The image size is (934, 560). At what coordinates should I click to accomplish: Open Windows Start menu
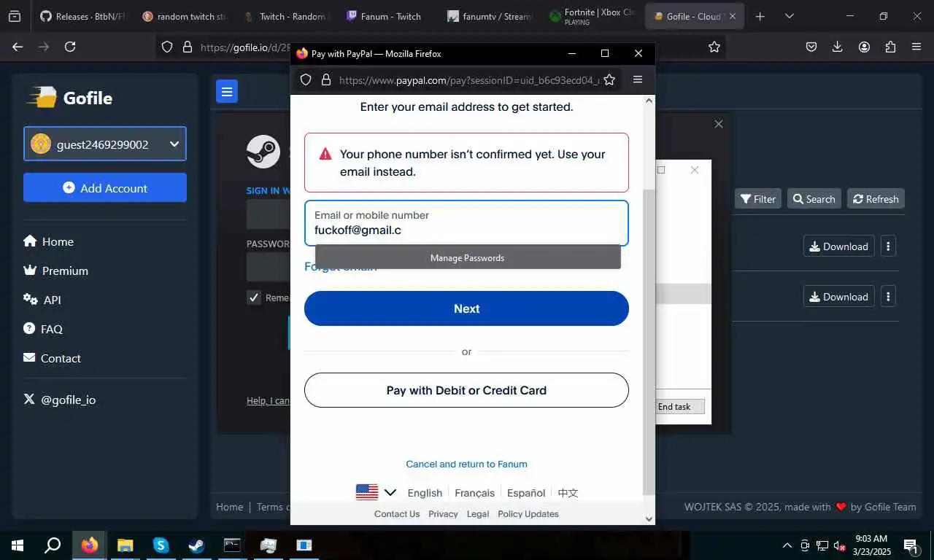click(18, 545)
